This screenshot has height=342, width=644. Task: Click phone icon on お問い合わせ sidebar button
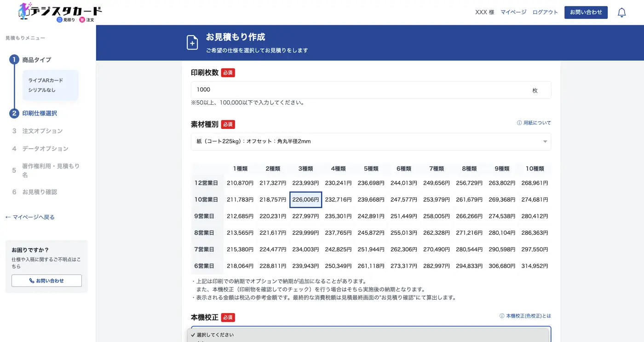[x=32, y=280]
